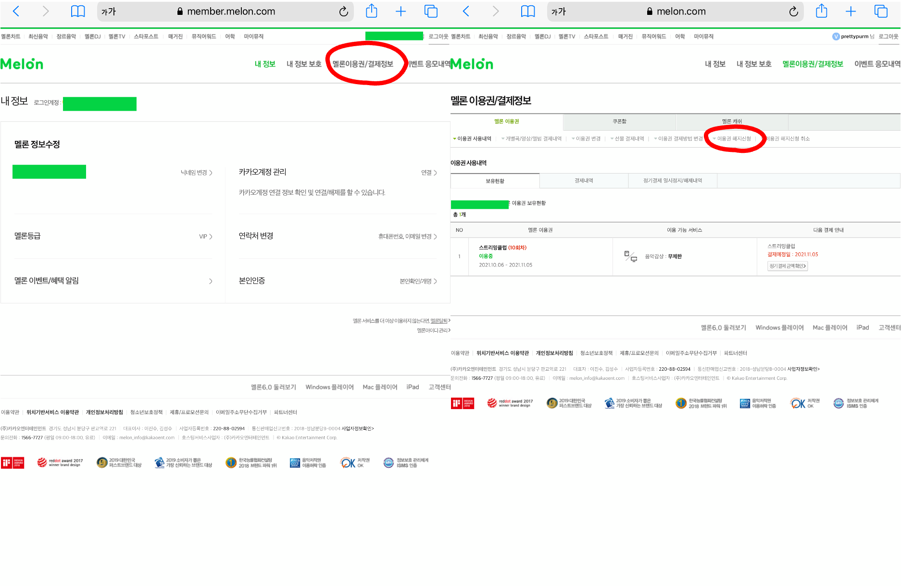
Task: Select 이용권 결제방법 변경 submenu
Action: click(678, 138)
